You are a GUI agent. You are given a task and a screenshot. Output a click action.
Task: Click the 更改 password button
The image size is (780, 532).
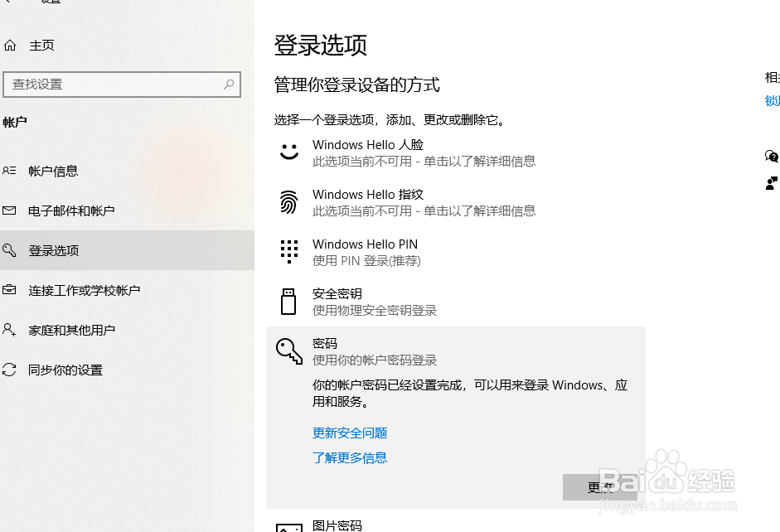[x=600, y=487]
